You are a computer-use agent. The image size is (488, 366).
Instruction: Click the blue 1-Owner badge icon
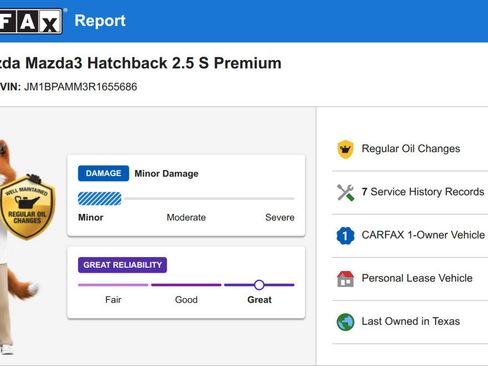tap(345, 236)
